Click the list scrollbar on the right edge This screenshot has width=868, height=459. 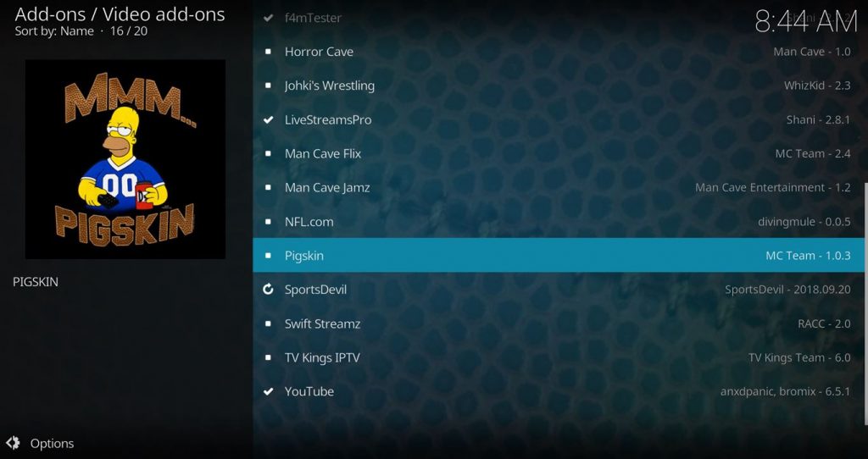(865, 304)
